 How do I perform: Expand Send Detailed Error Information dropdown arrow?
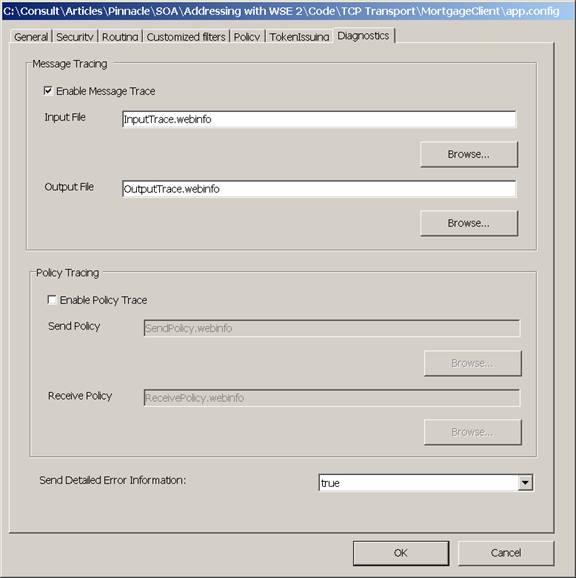point(525,483)
